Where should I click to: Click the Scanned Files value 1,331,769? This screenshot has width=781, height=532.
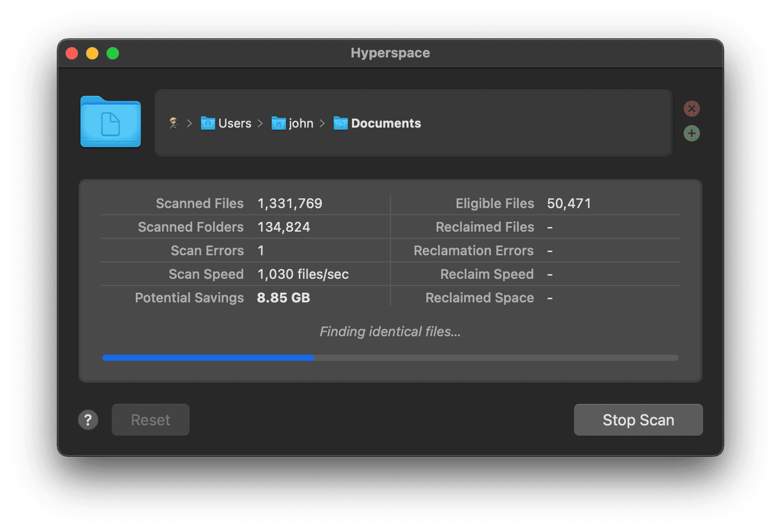[290, 203]
